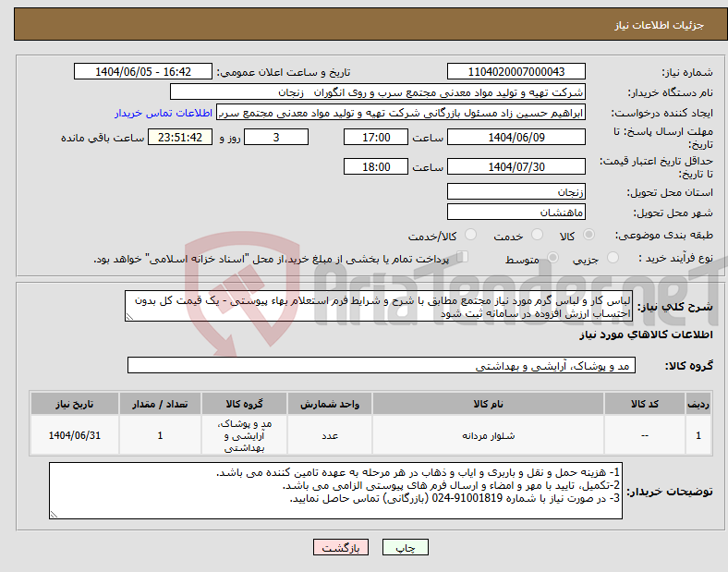Click the deadline time field 17:00

[x=376, y=137]
